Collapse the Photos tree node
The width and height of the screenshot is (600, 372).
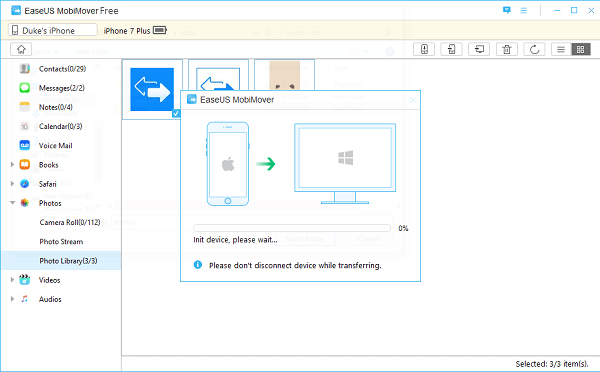tap(12, 202)
